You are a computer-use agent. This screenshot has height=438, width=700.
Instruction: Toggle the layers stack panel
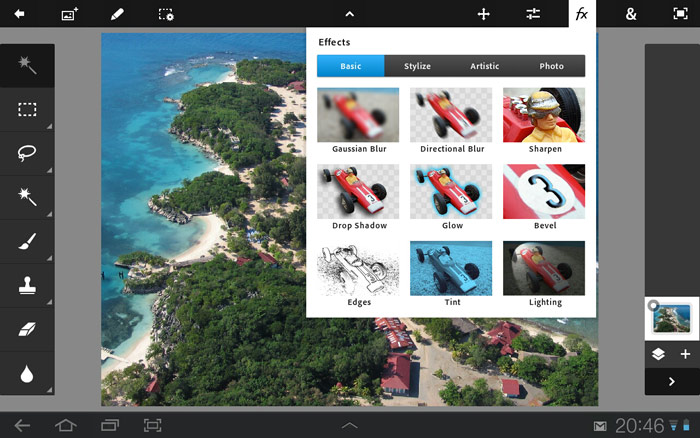(x=658, y=354)
